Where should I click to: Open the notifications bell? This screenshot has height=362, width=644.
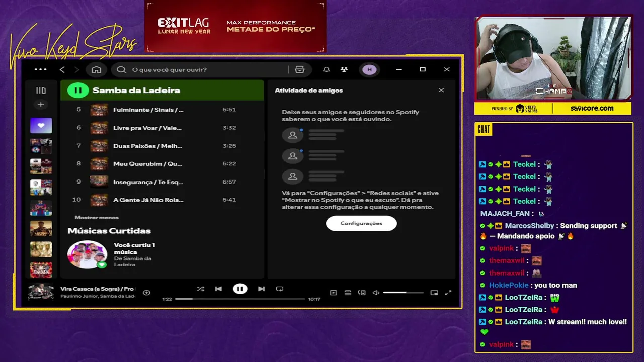click(326, 69)
